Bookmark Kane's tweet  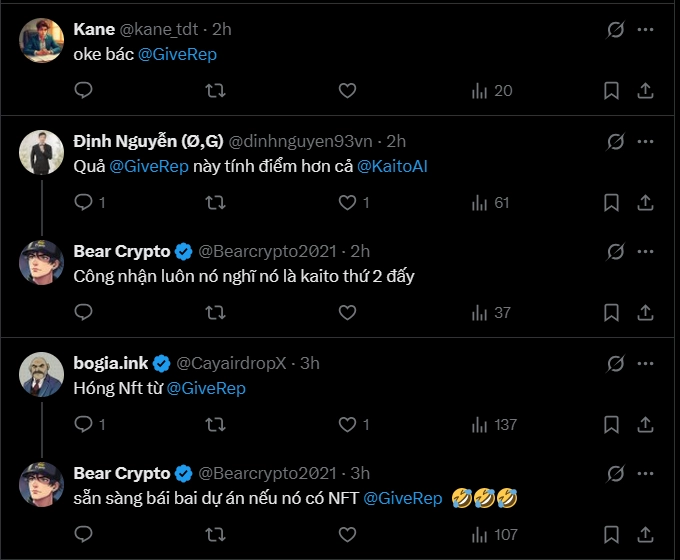[611, 91]
